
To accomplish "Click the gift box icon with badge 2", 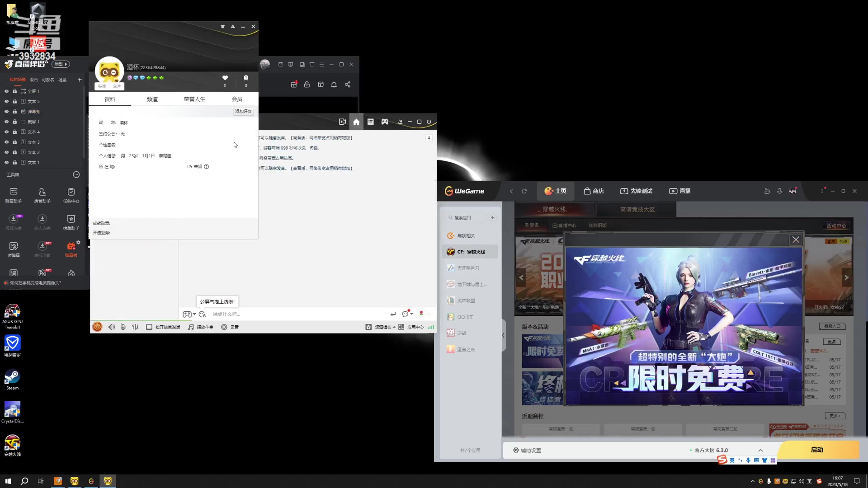I will tap(294, 84).
